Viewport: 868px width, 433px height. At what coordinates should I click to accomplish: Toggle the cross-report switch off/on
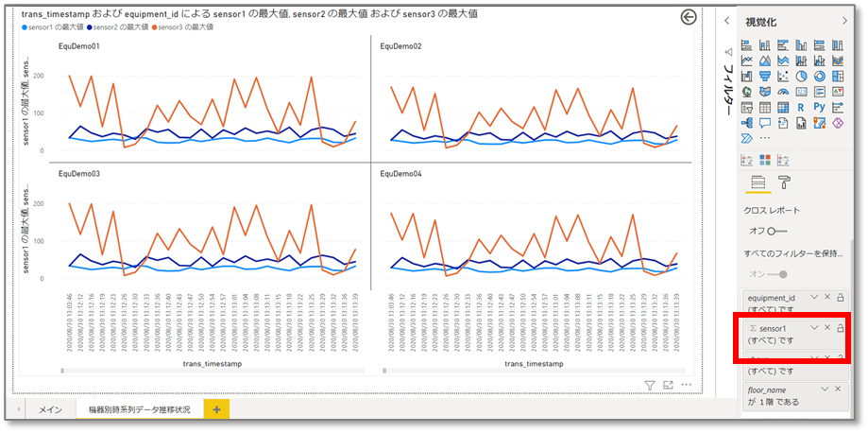pos(776,231)
